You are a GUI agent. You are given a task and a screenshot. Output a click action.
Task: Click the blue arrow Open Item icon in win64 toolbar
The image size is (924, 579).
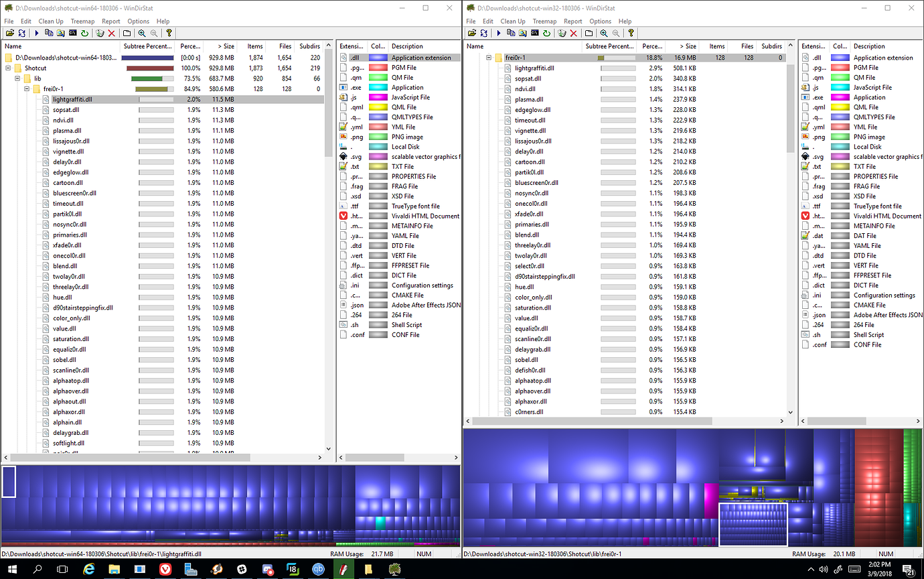(x=37, y=33)
